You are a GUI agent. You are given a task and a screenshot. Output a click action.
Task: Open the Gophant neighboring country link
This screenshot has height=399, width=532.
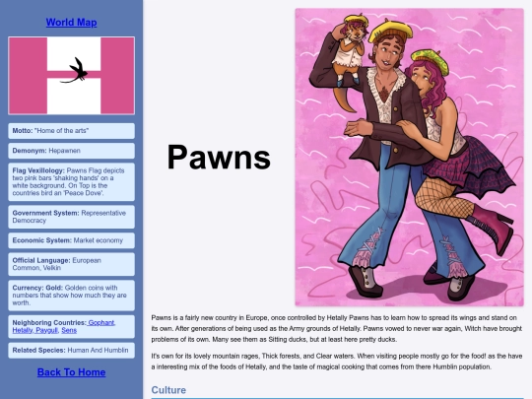click(101, 323)
